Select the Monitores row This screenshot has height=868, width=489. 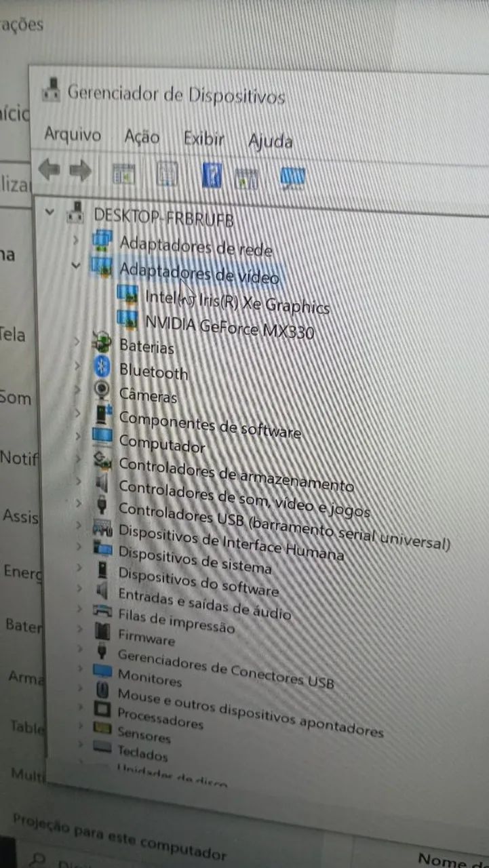click(150, 677)
